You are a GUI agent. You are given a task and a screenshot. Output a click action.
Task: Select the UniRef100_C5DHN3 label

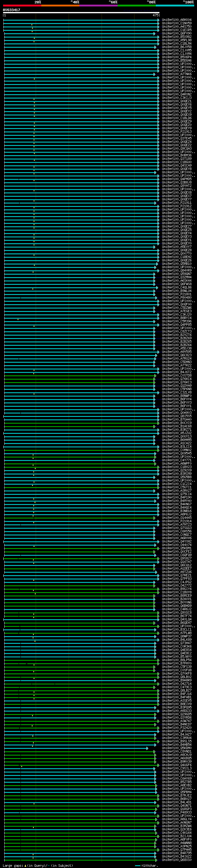(x=177, y=362)
